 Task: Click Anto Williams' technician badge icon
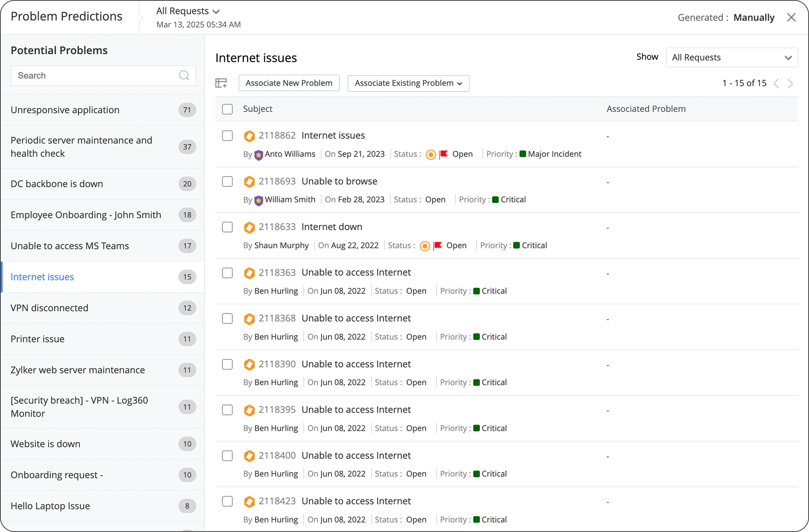[259, 155]
